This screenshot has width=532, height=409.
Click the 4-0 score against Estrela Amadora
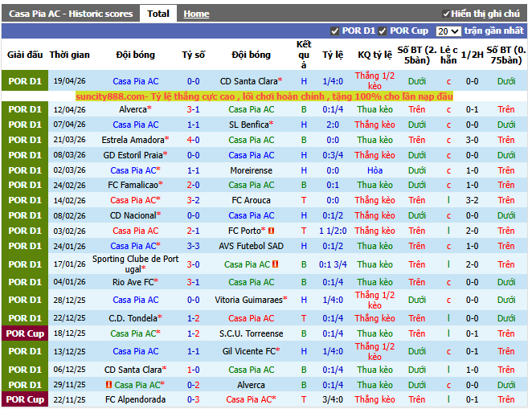point(194,140)
